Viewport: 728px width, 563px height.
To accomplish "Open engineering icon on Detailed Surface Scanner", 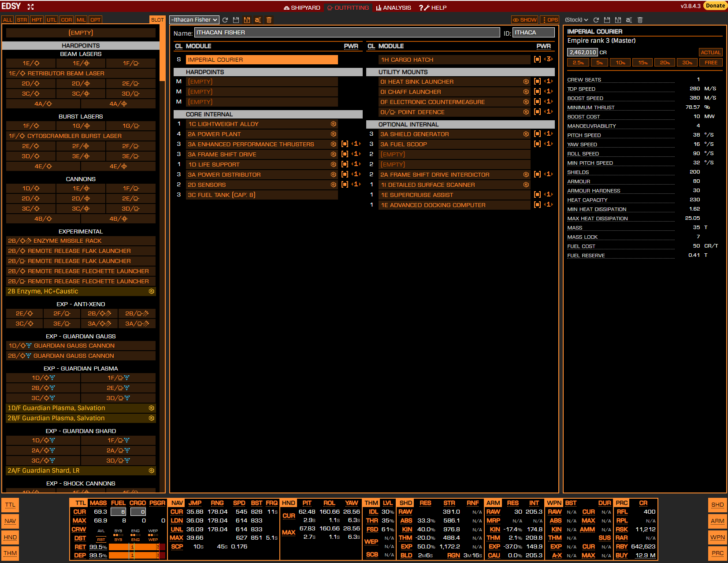I will click(526, 185).
